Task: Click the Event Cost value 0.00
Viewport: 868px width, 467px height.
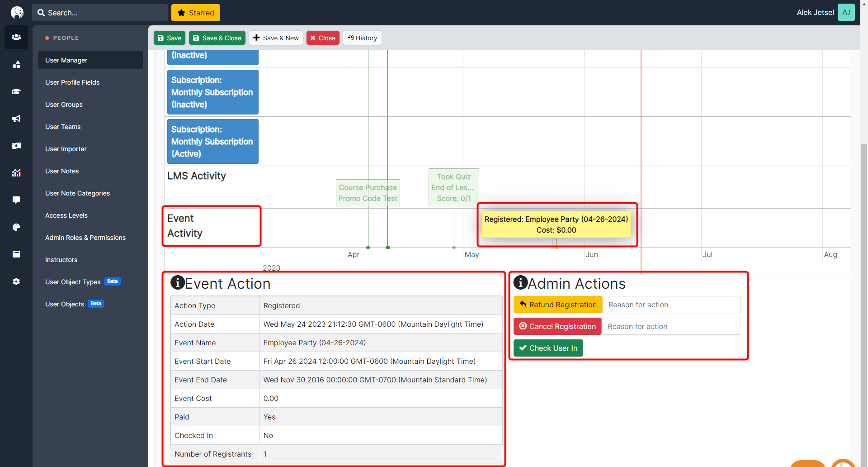Action: tap(271, 398)
